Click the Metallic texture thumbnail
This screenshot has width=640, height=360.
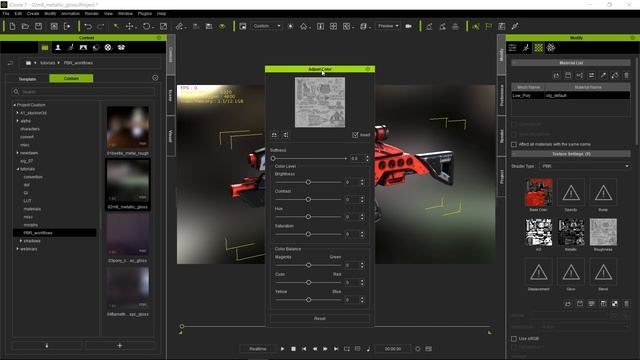(x=571, y=232)
